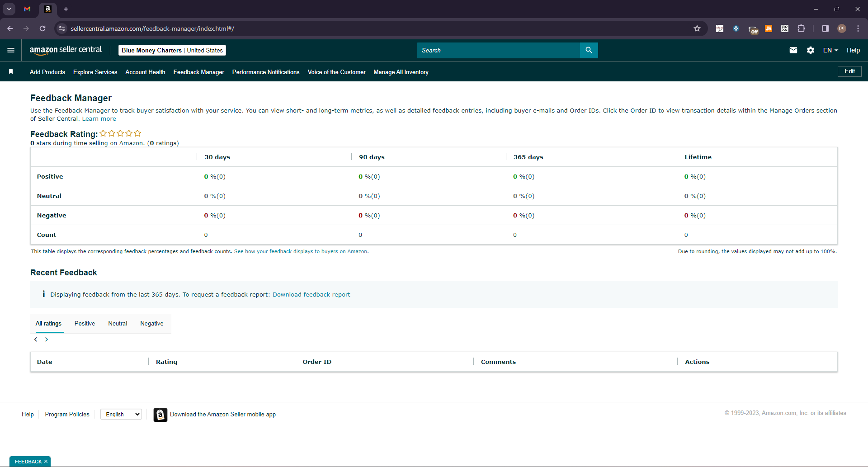Viewport: 868px width, 467px height.
Task: Click the Order ID column header
Action: pos(317,362)
